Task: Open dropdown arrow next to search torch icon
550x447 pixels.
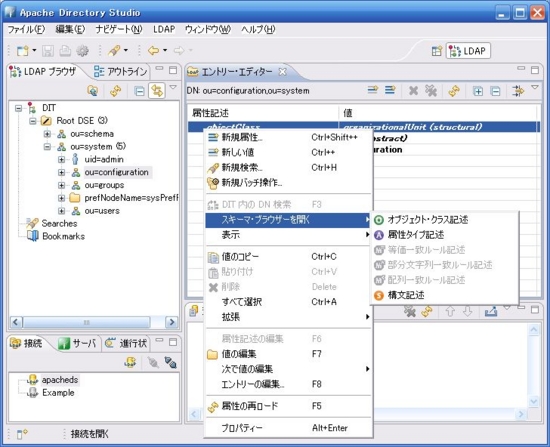Action: pos(126,51)
